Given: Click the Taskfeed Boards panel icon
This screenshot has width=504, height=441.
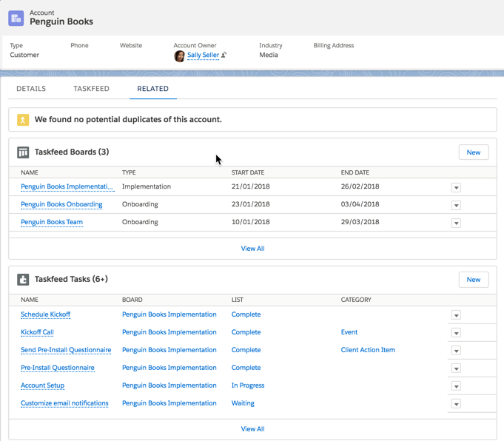Looking at the screenshot, I should [x=23, y=152].
